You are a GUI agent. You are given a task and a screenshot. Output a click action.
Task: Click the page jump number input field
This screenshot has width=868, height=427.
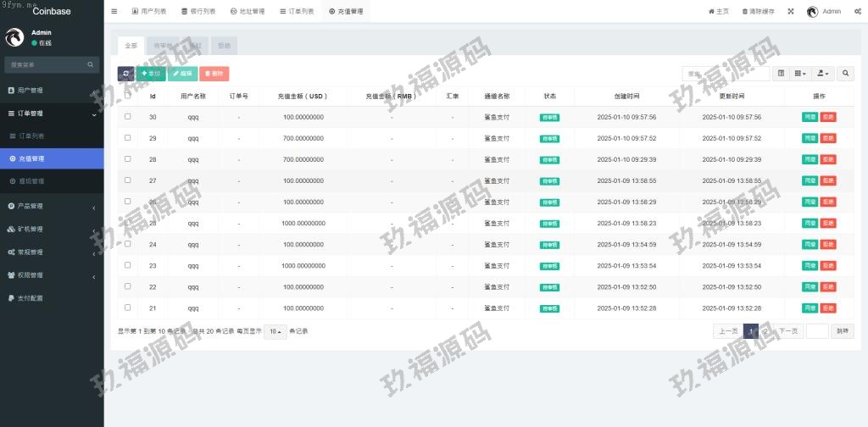coord(817,331)
